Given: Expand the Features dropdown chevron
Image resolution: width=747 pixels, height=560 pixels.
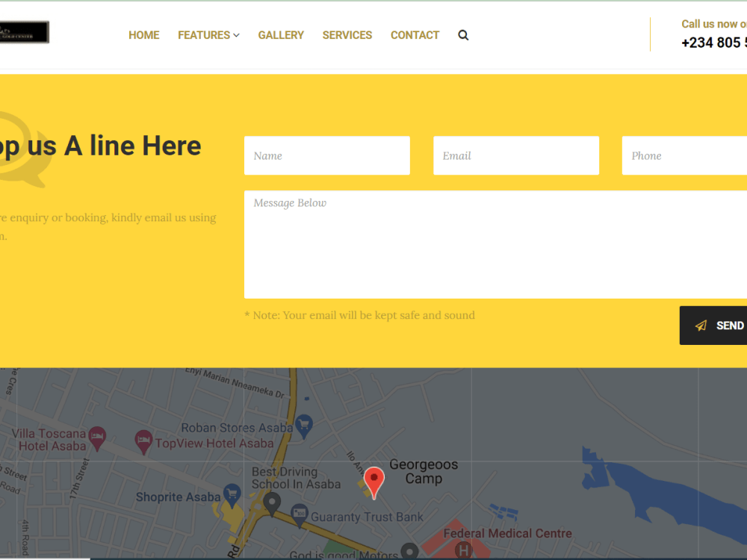Looking at the screenshot, I should coord(236,35).
